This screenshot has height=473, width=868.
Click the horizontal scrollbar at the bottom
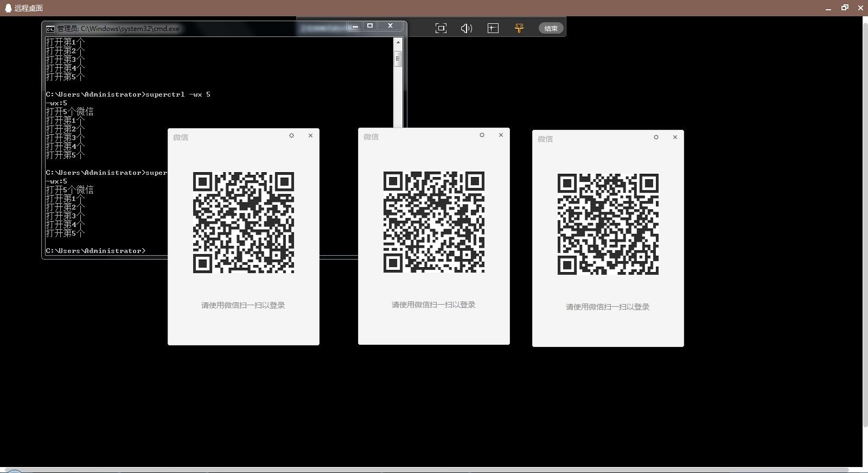pos(427,470)
